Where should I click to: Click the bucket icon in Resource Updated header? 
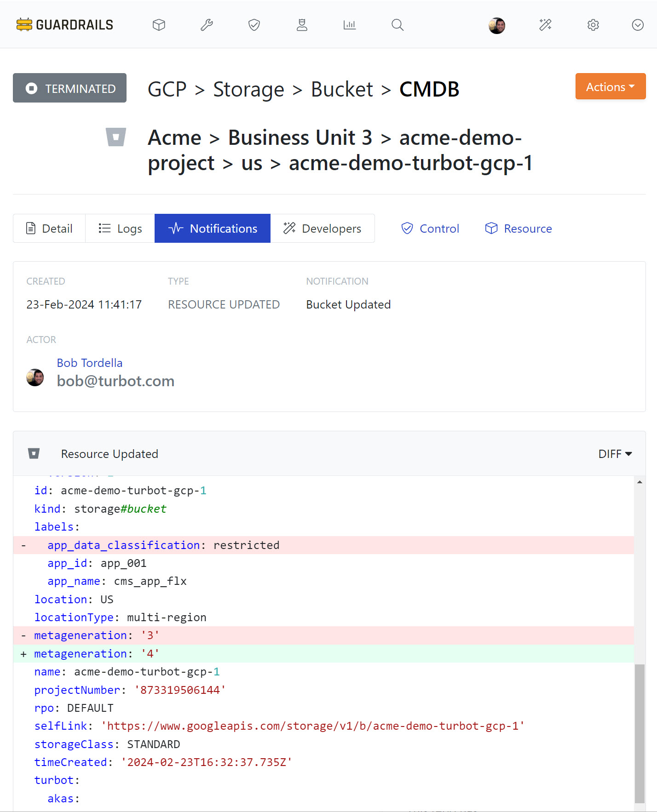click(34, 454)
